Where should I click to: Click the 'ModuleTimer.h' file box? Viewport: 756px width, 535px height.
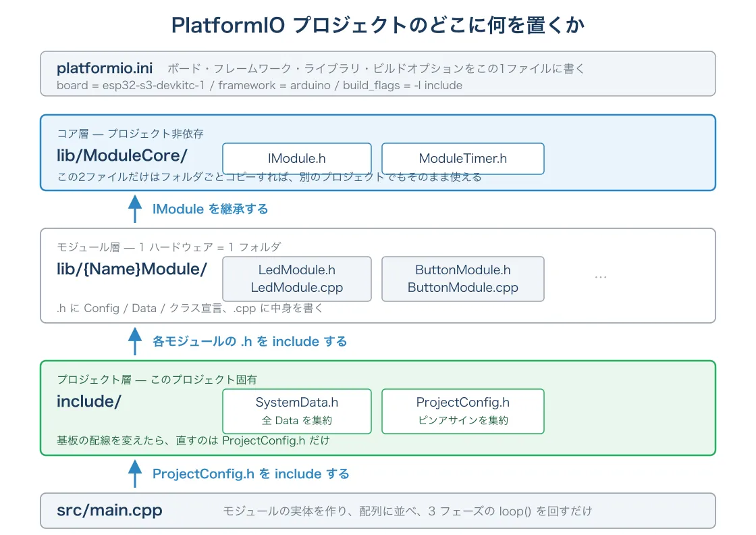point(463,158)
